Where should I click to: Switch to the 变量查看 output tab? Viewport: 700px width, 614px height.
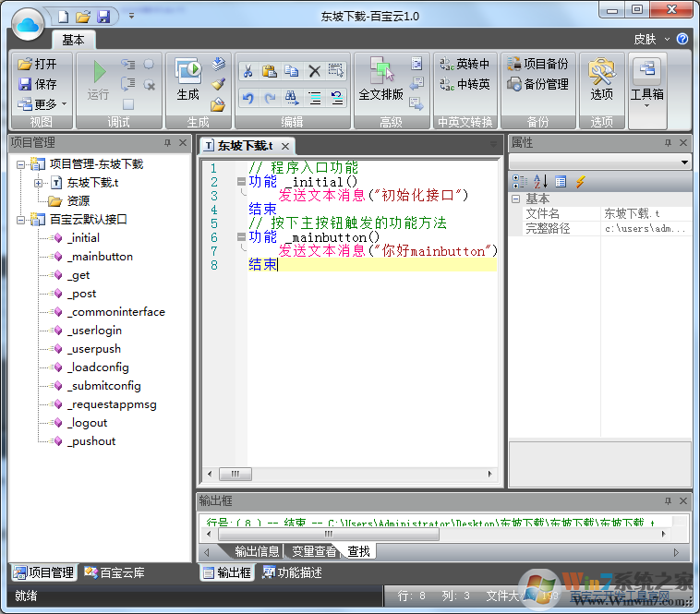click(314, 551)
